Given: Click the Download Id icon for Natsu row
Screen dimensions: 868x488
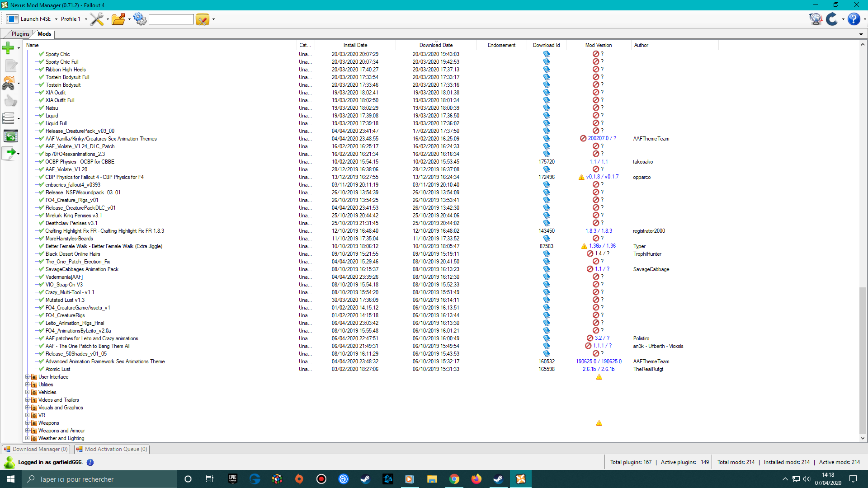Looking at the screenshot, I should [547, 108].
